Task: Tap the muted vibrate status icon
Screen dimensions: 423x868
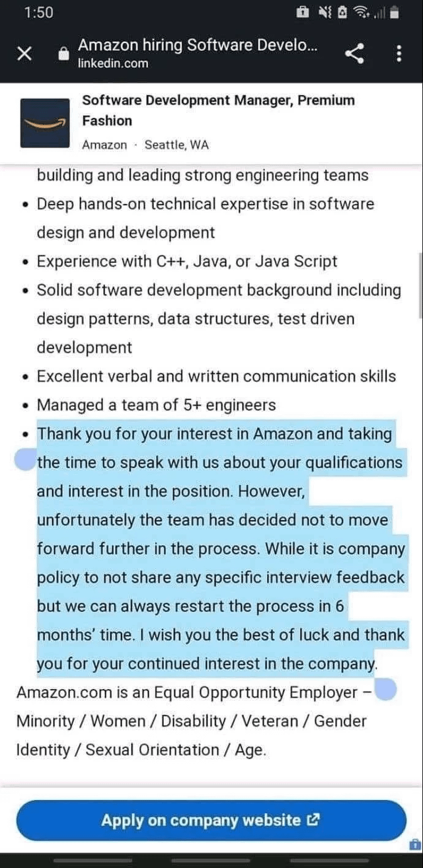Action: [x=325, y=12]
